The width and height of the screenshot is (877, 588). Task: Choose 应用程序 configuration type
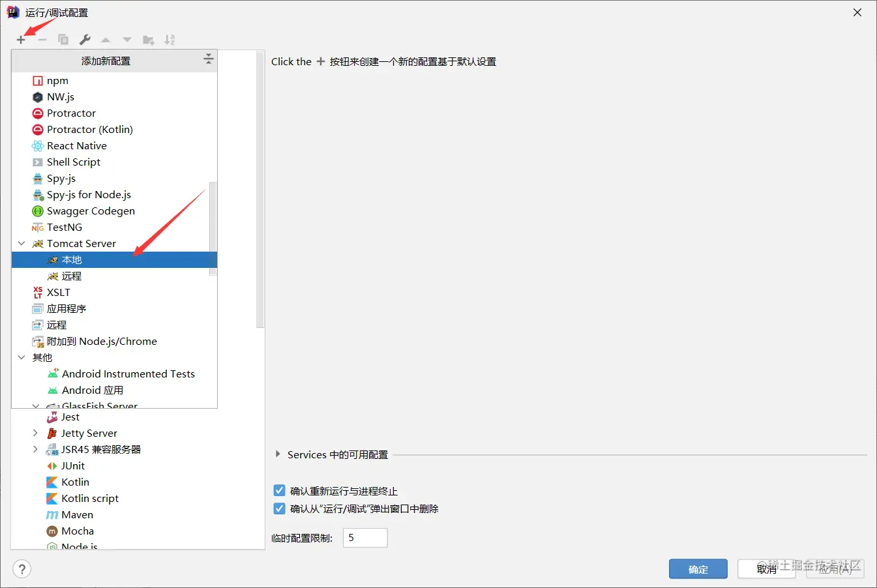[x=114, y=309]
